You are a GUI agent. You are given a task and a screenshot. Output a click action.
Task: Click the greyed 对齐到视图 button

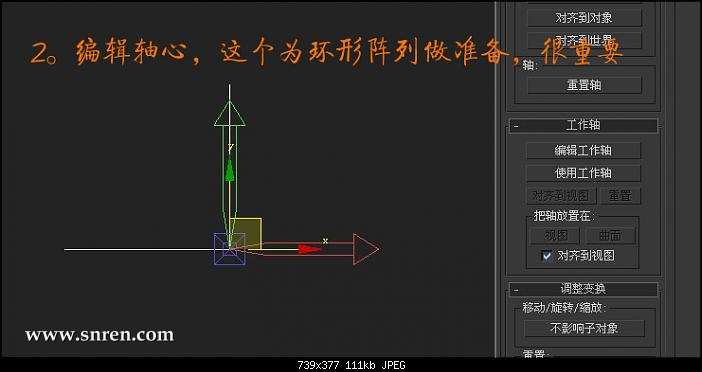pyautogui.click(x=560, y=196)
